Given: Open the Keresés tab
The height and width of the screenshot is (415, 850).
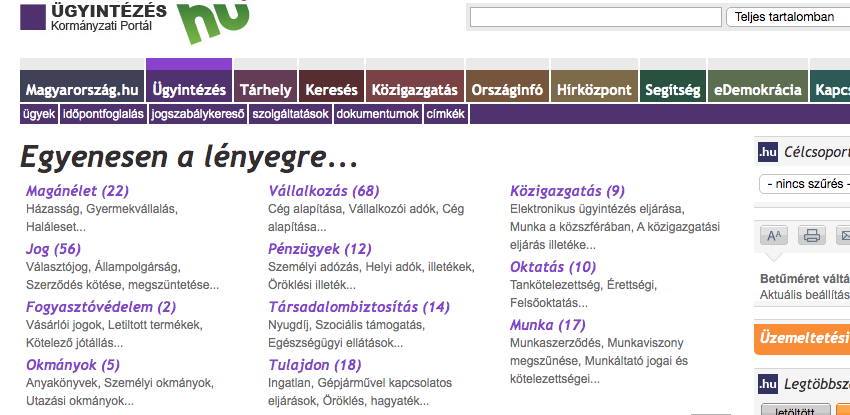Looking at the screenshot, I should 331,86.
